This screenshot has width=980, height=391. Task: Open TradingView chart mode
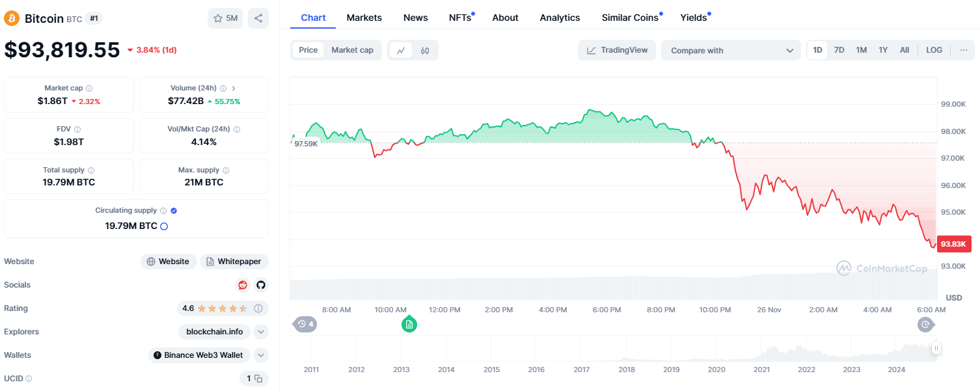coord(617,50)
